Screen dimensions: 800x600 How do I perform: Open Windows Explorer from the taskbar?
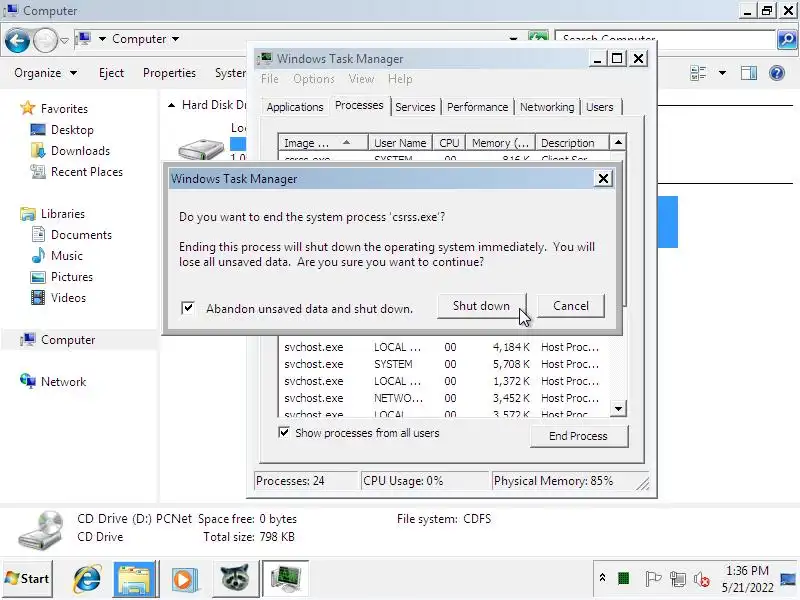[x=134, y=579]
